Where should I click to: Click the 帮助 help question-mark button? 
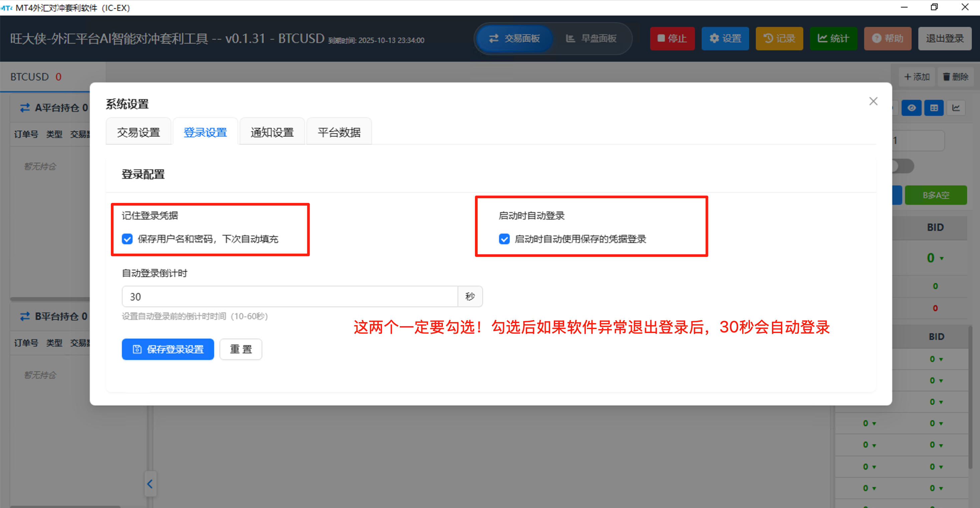coord(887,38)
